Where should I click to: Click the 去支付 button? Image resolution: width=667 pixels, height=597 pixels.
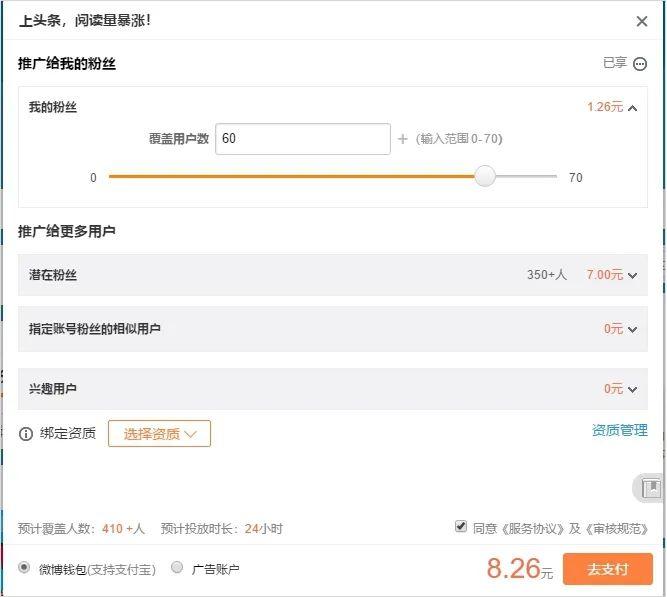[x=607, y=569]
